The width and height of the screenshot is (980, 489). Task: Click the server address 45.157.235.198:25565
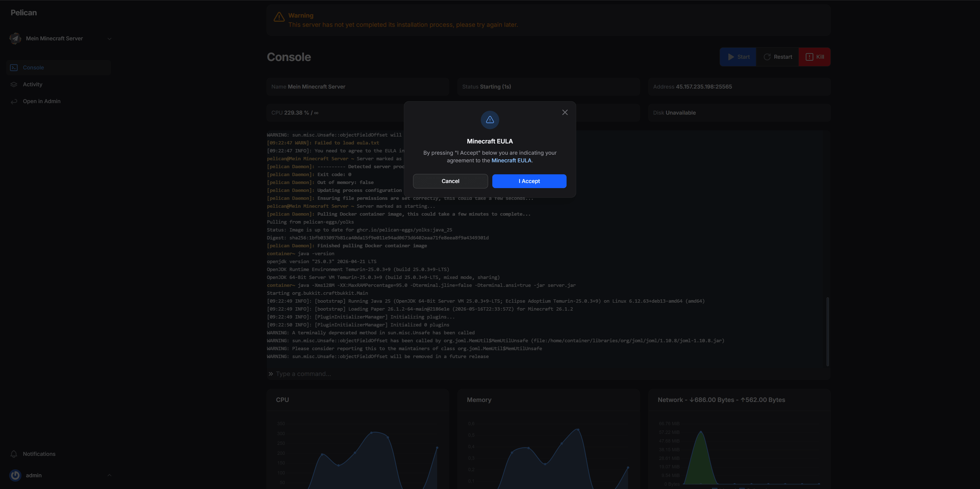703,87
